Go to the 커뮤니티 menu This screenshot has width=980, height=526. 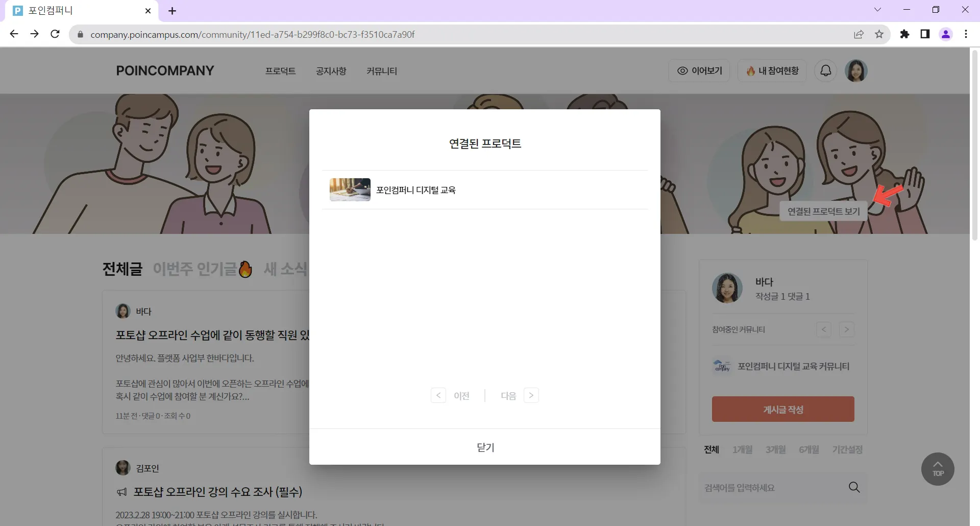[x=382, y=71]
